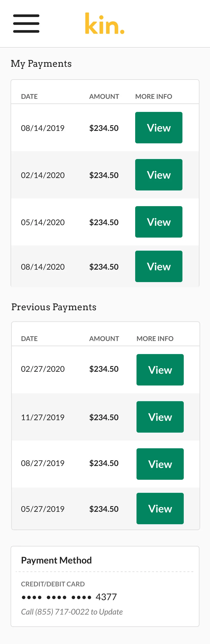Open the hamburger navigation menu
This screenshot has height=644, width=210.
point(26,24)
